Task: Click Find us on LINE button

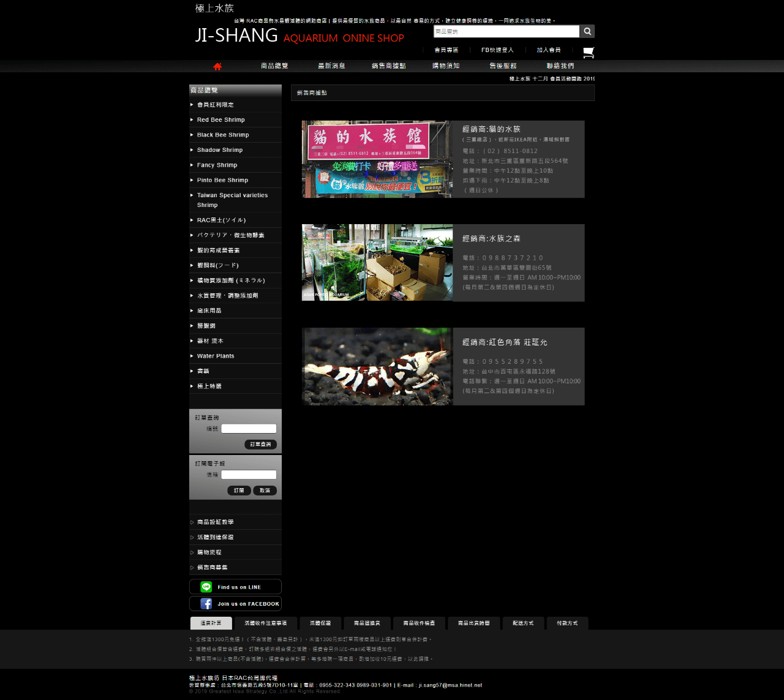Action: click(235, 587)
